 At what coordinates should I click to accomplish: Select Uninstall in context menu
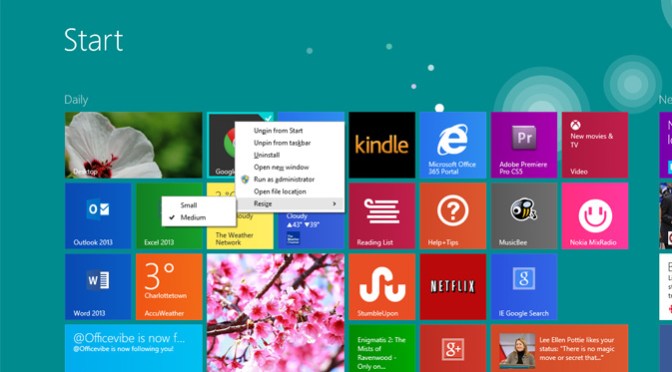point(290,155)
